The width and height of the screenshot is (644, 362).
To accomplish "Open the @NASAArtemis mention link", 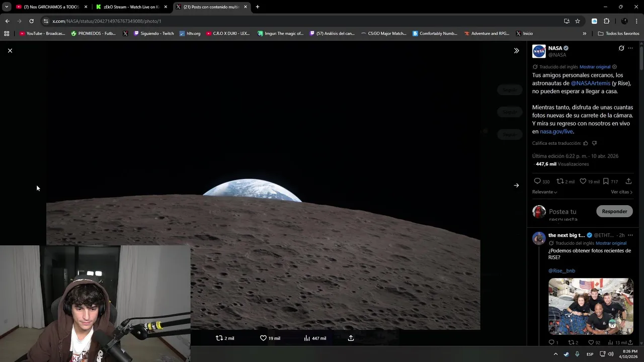I will pyautogui.click(x=591, y=83).
